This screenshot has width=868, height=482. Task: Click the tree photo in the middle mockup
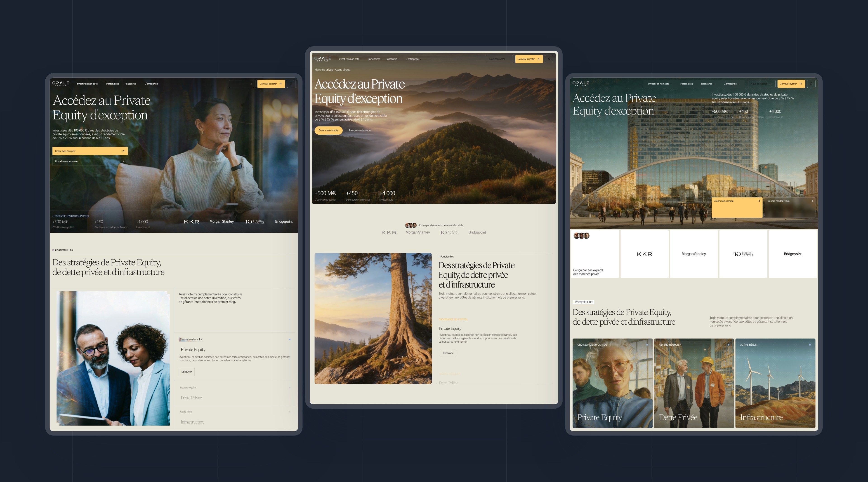point(373,318)
